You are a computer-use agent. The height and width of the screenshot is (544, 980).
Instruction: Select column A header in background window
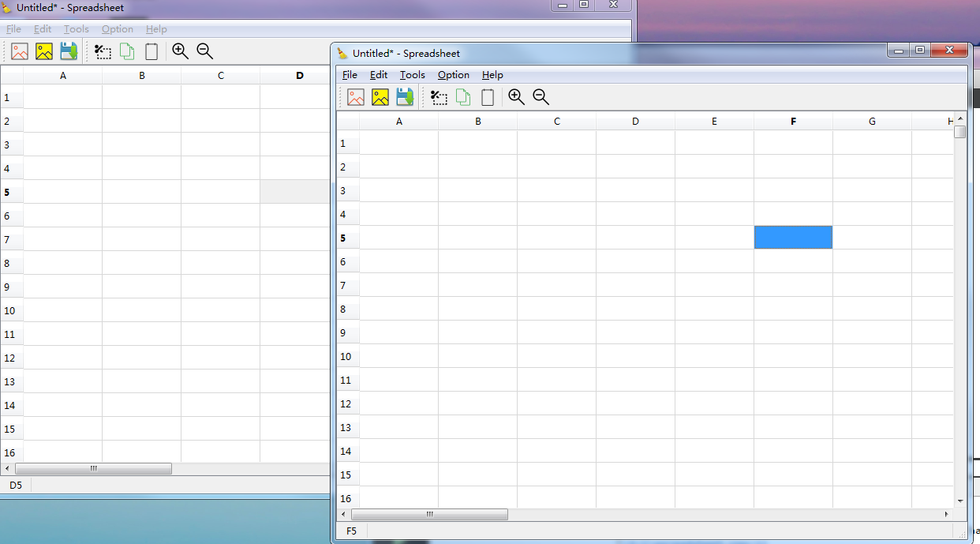(63, 75)
